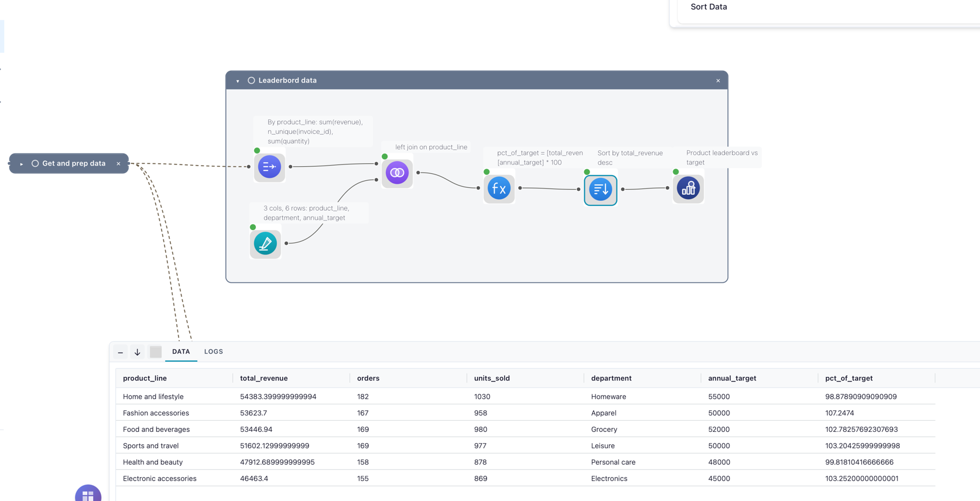980x501 pixels.
Task: Click the 'Food and beverages' cell
Action: tap(156, 429)
